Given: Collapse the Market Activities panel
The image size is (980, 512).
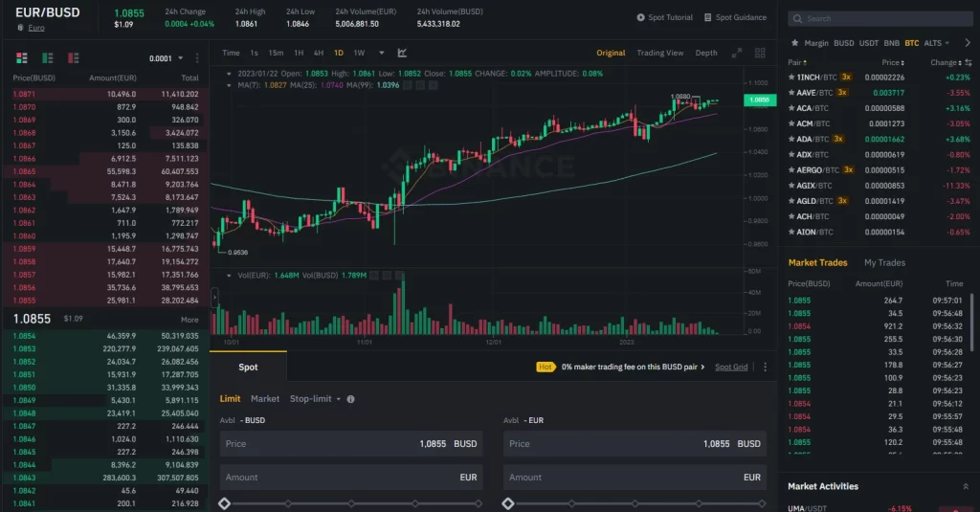Looking at the screenshot, I should 966,486.
